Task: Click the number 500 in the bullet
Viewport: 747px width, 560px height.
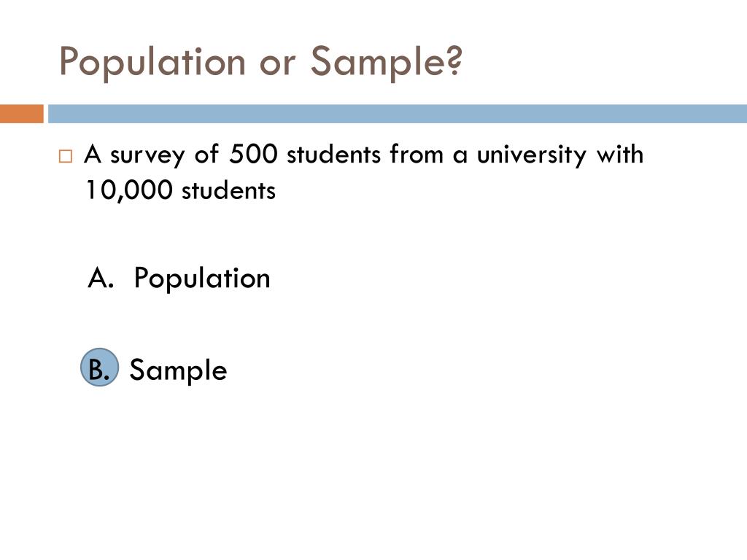Action: [252, 155]
